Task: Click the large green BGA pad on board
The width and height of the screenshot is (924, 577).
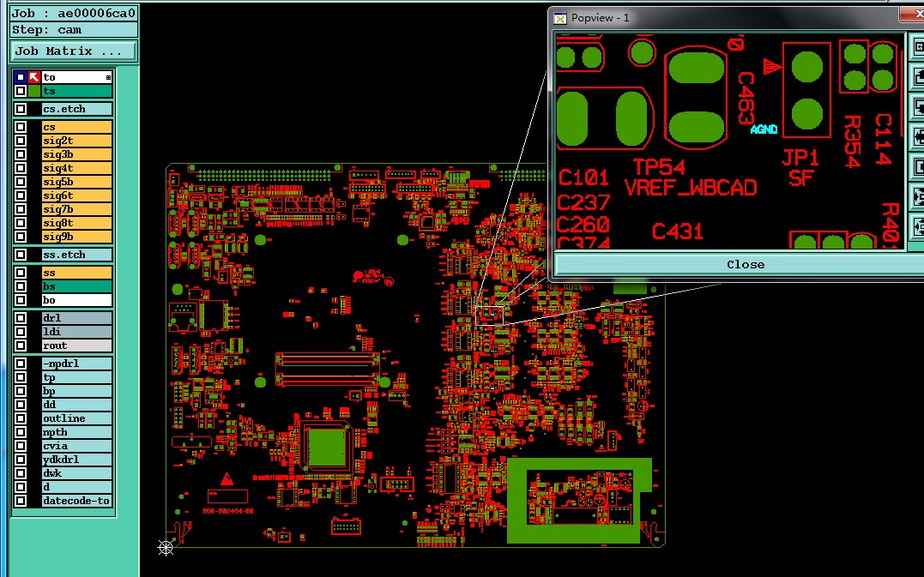Action: (327, 448)
